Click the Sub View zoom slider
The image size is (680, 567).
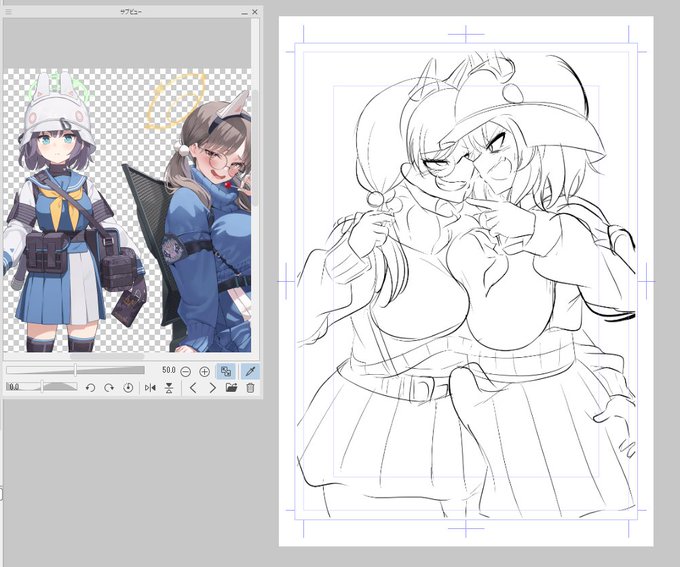[75, 370]
